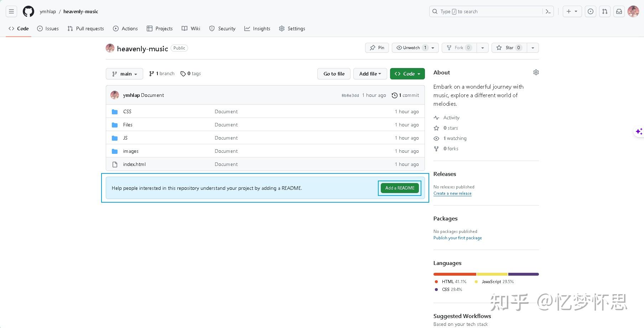Click the HTML segment in languages bar
The height and width of the screenshot is (328, 644).
[x=455, y=274]
